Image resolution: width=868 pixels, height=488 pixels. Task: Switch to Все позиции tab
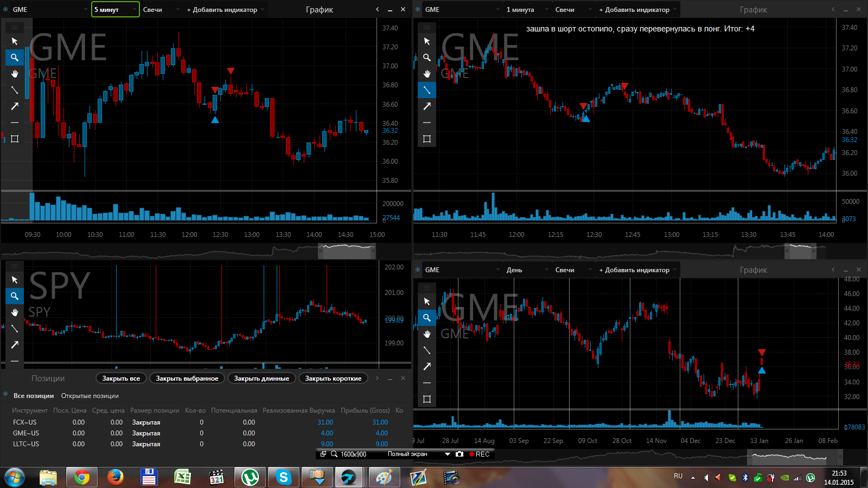34,396
